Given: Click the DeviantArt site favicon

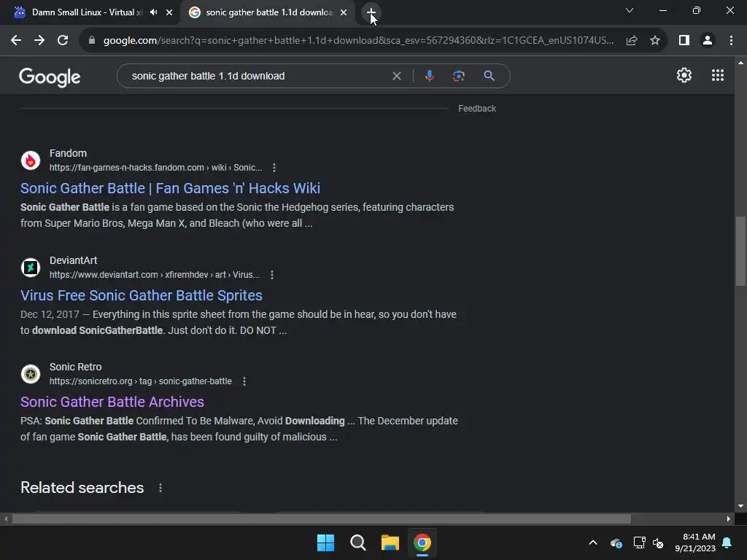Looking at the screenshot, I should pos(31,267).
